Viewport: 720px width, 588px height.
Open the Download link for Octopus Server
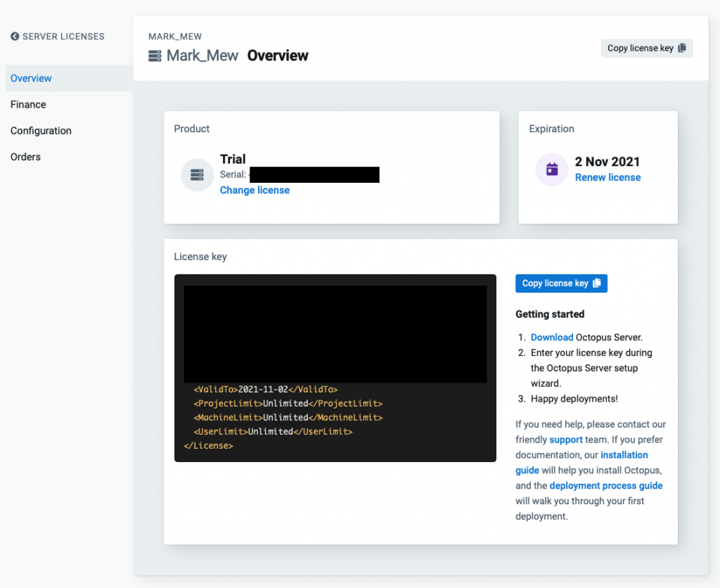click(x=552, y=337)
